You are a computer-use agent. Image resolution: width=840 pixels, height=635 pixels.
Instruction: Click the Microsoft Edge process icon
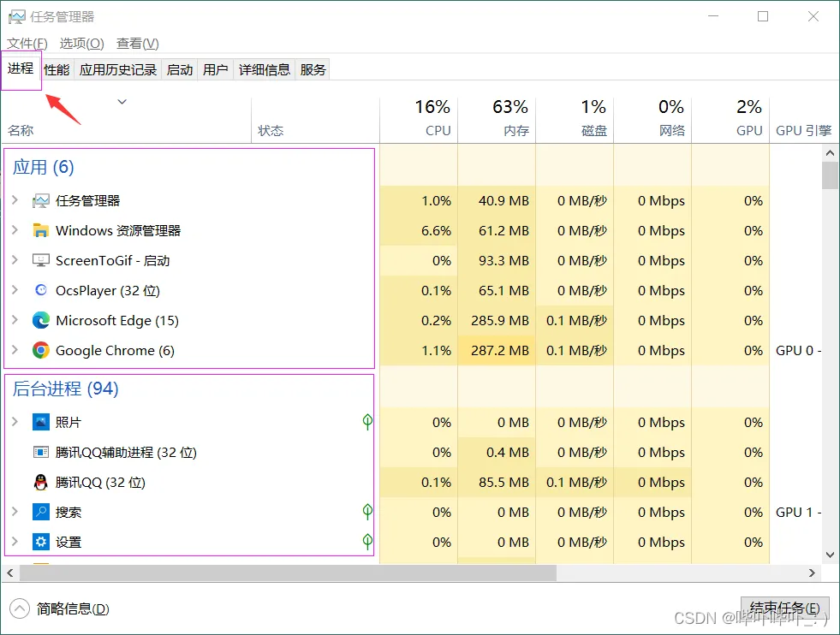click(41, 320)
